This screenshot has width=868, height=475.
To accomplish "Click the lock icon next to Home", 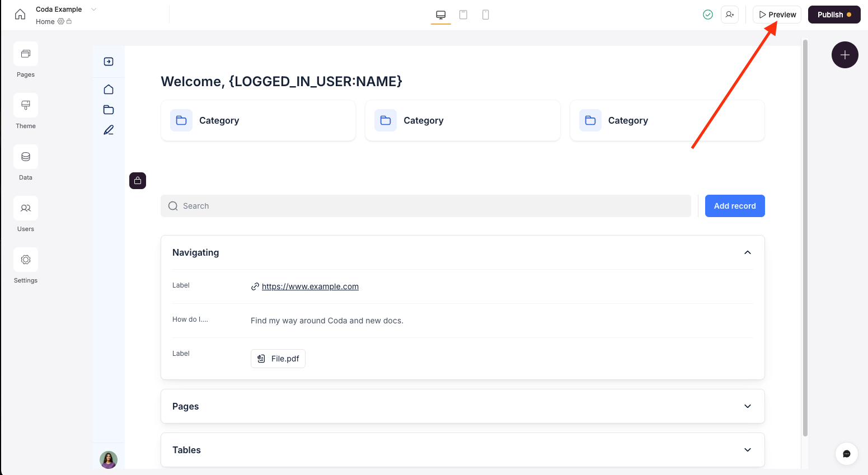I will (69, 21).
